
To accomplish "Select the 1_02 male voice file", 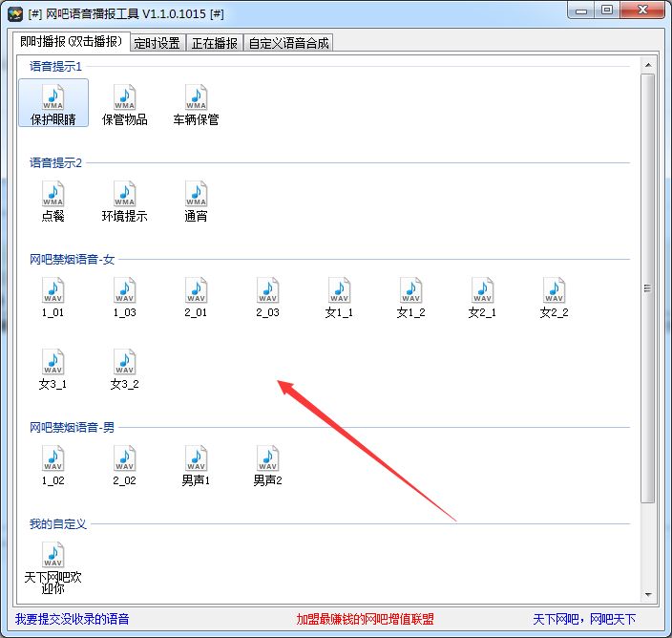I will (x=53, y=465).
